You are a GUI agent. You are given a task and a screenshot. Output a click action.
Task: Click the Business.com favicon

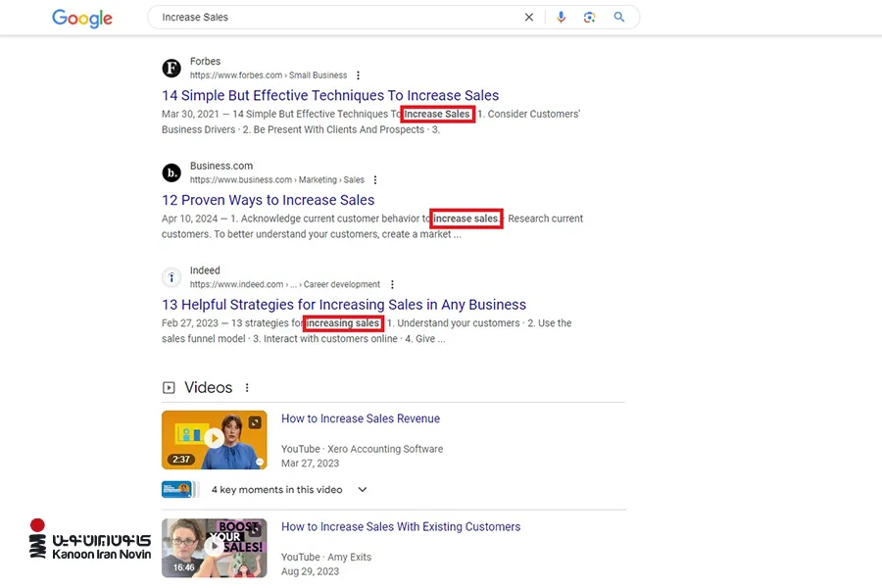pos(171,172)
